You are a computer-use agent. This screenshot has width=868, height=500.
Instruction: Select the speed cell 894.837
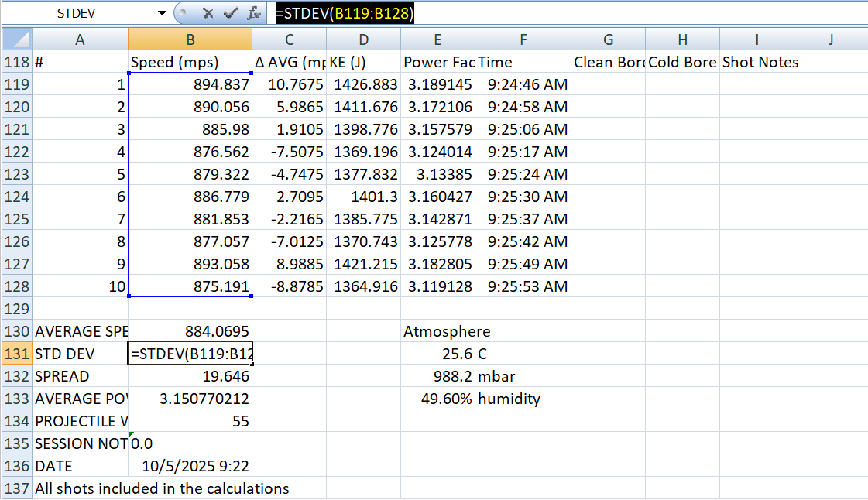tap(190, 84)
